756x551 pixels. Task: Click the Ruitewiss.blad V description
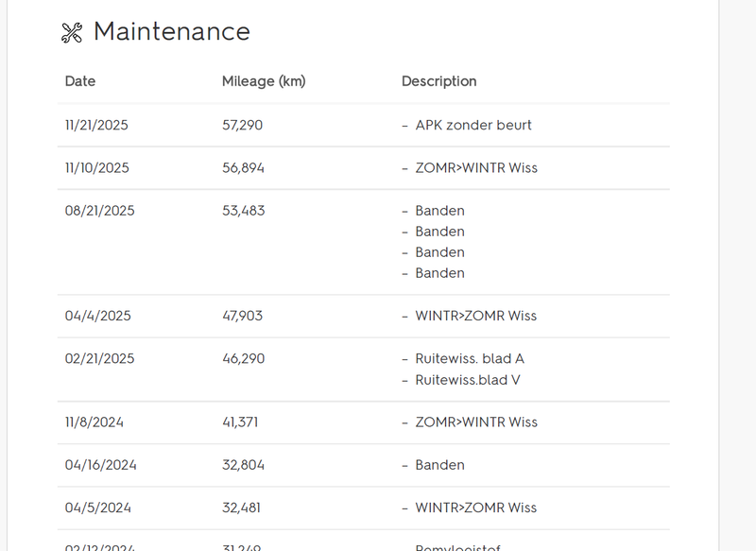pyautogui.click(x=467, y=380)
